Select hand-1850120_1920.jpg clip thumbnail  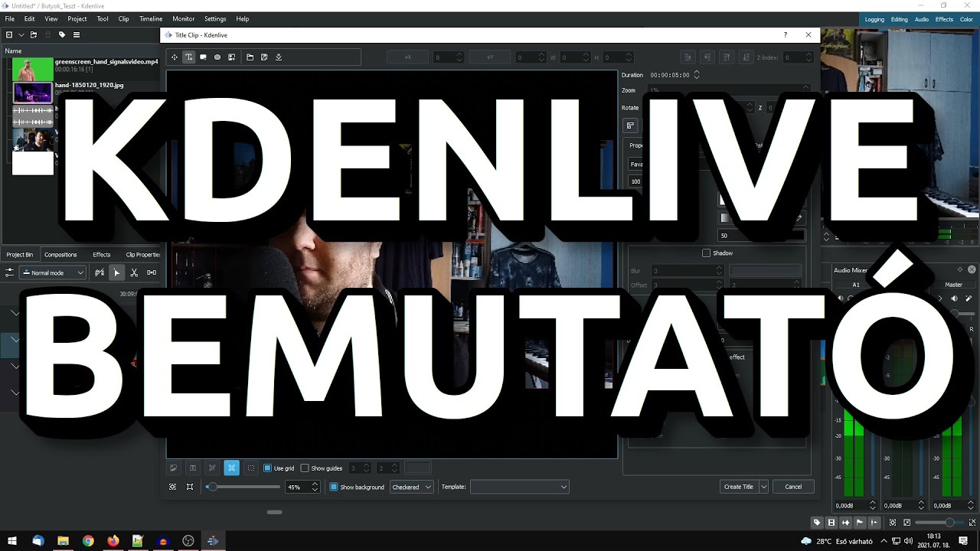pyautogui.click(x=33, y=93)
